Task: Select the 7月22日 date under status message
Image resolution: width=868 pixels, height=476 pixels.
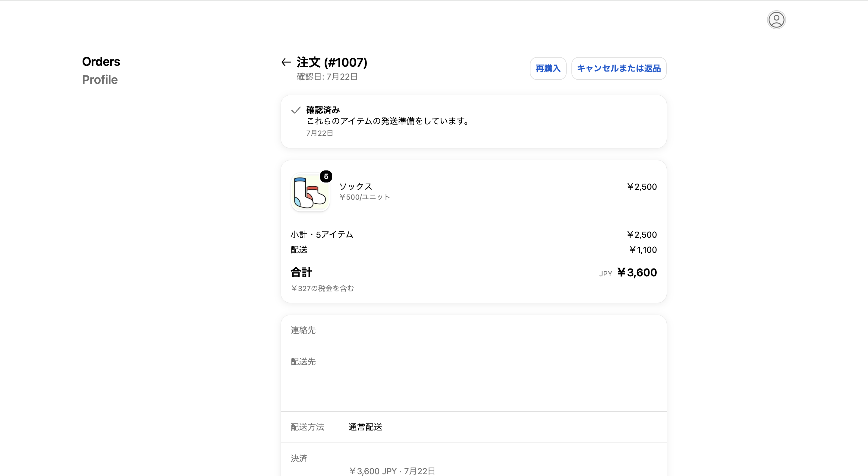Action: (319, 133)
